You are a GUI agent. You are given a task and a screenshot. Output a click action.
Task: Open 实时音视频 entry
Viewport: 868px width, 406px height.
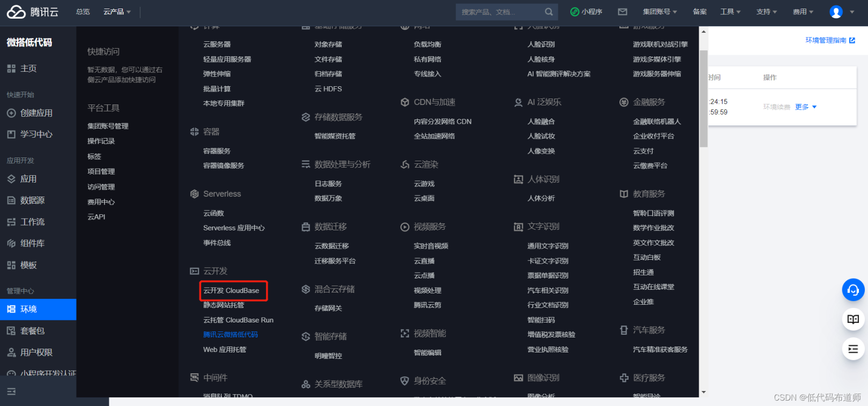431,246
